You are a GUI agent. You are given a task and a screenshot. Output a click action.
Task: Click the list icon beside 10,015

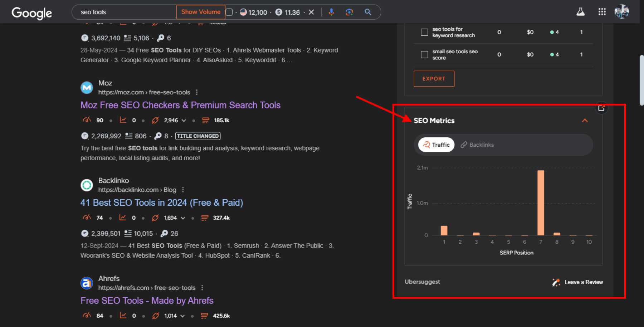click(128, 234)
